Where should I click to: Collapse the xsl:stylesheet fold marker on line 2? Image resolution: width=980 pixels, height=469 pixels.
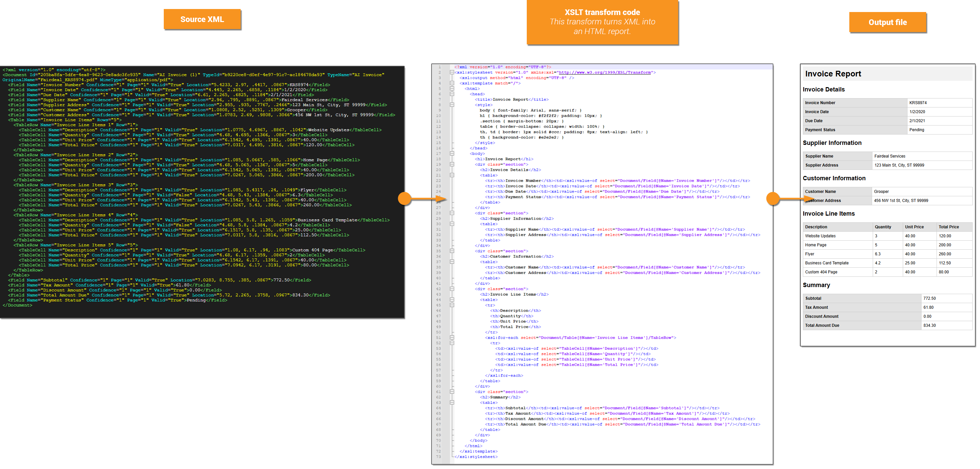click(452, 72)
